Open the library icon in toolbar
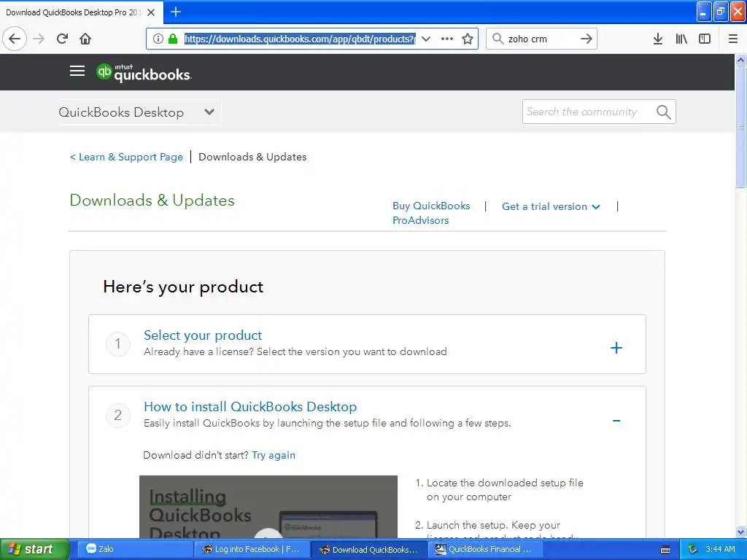This screenshot has width=747, height=560. [x=681, y=39]
